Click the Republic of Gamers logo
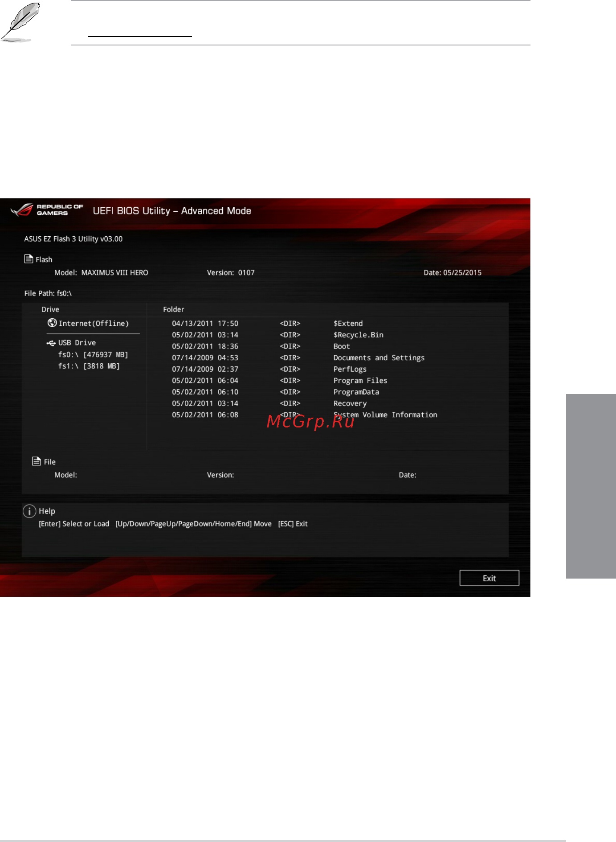The height and width of the screenshot is (842, 616). click(47, 210)
